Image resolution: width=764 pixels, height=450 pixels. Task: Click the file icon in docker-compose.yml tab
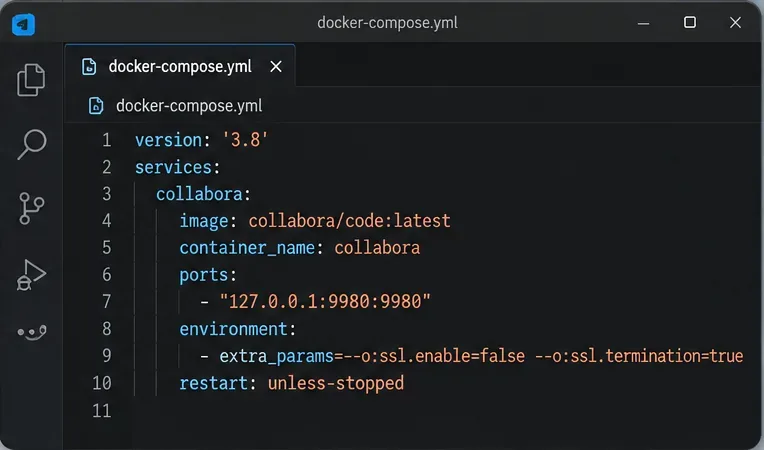(89, 66)
